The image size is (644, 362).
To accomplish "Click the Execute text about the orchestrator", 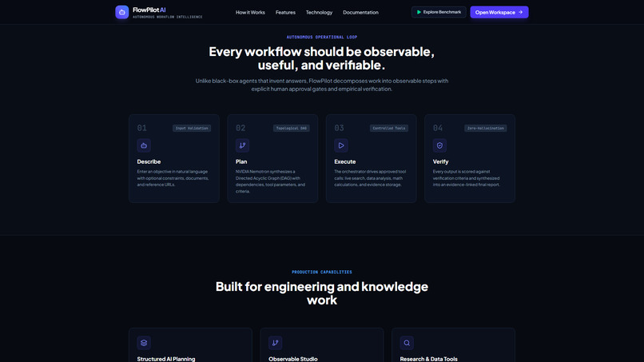I will click(370, 178).
